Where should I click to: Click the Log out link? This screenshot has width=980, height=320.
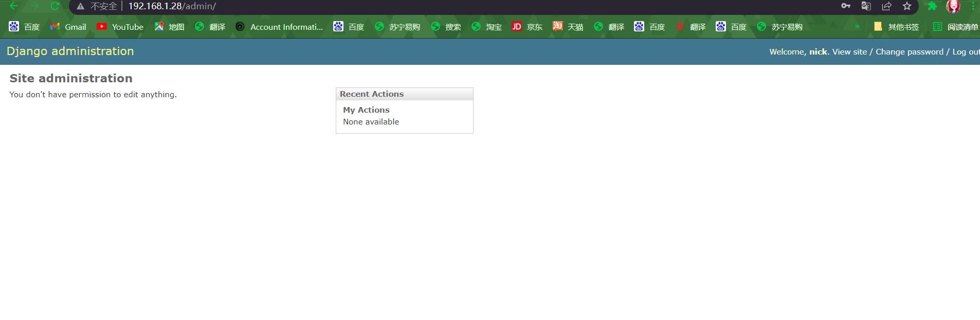coord(966,52)
